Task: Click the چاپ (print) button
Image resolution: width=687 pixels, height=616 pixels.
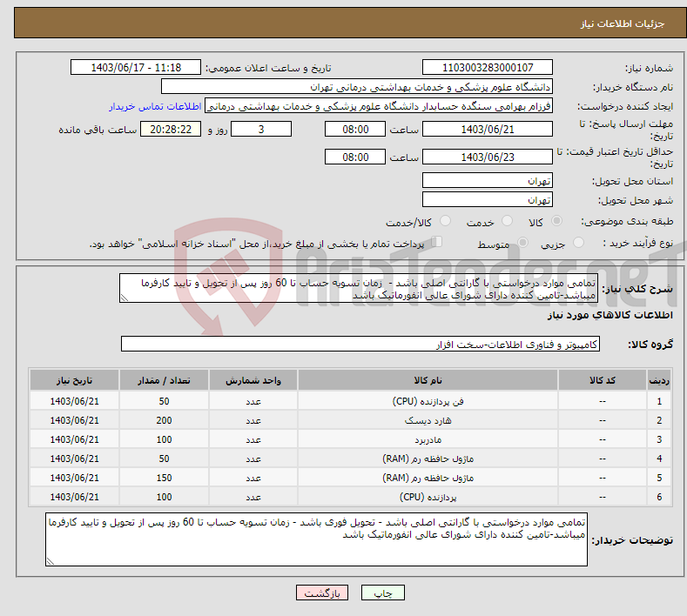Action: click(382, 593)
